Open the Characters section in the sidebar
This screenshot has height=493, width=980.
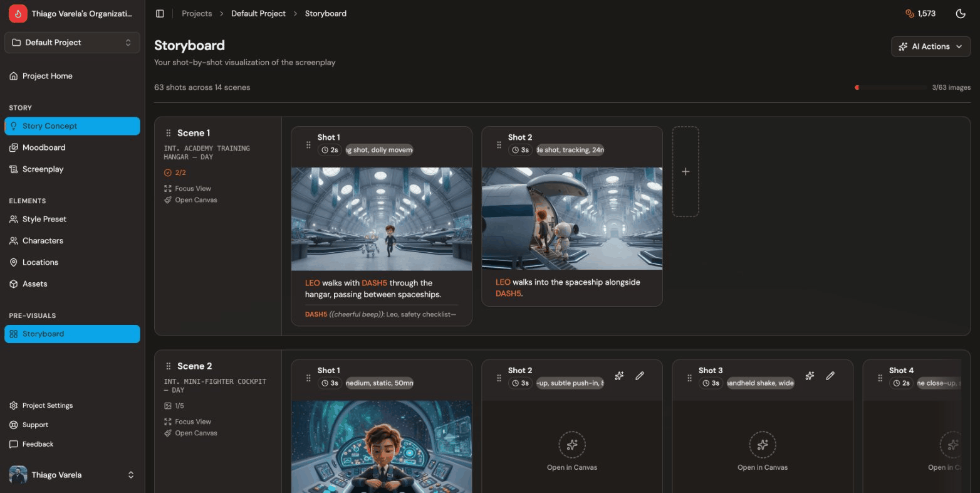coord(42,240)
